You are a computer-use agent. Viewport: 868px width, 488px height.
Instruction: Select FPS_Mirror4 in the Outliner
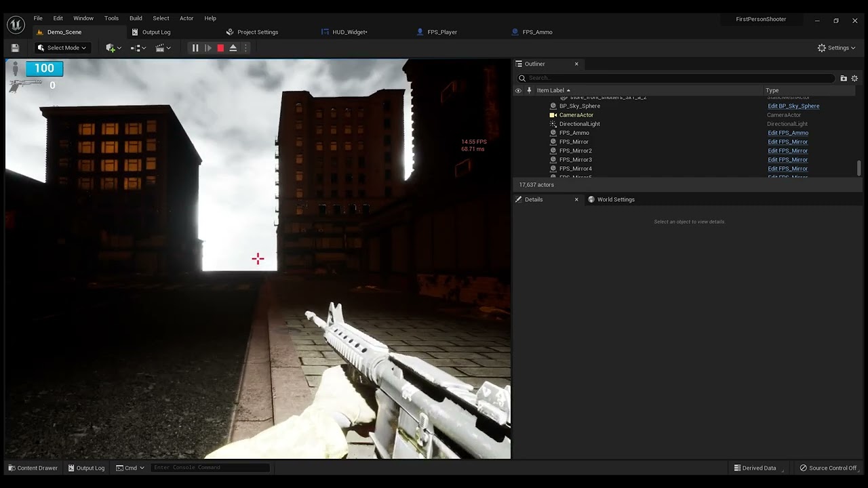pyautogui.click(x=575, y=169)
